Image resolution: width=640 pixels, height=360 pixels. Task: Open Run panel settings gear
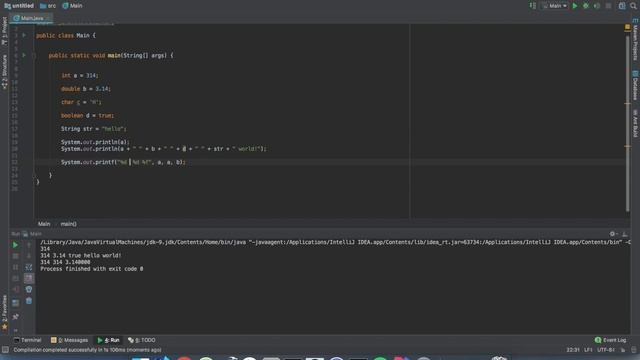point(612,234)
